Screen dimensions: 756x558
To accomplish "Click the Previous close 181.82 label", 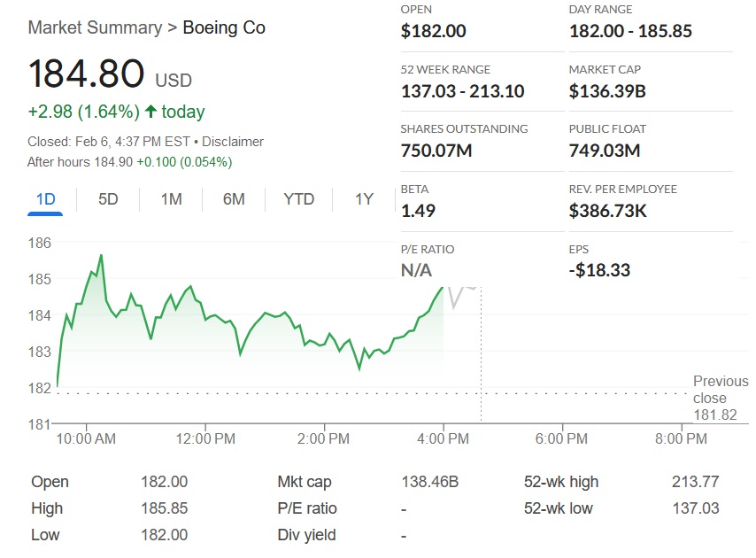I will click(720, 398).
